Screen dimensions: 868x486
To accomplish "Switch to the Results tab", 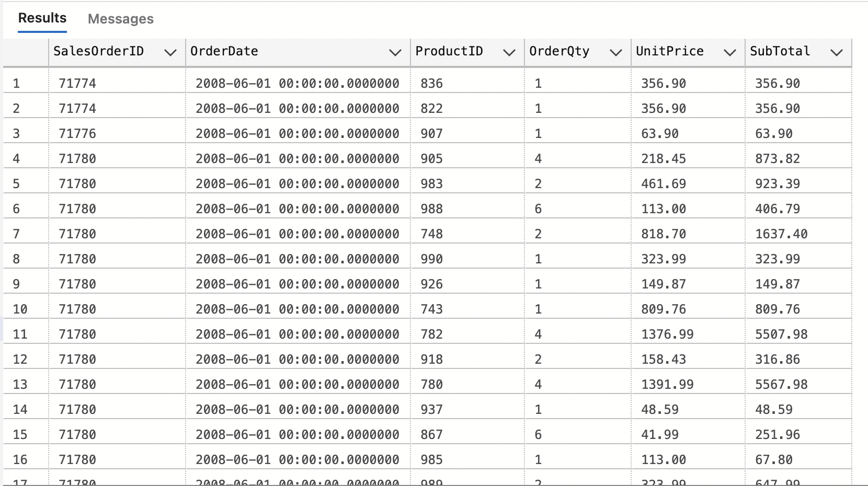I will click(x=42, y=18).
